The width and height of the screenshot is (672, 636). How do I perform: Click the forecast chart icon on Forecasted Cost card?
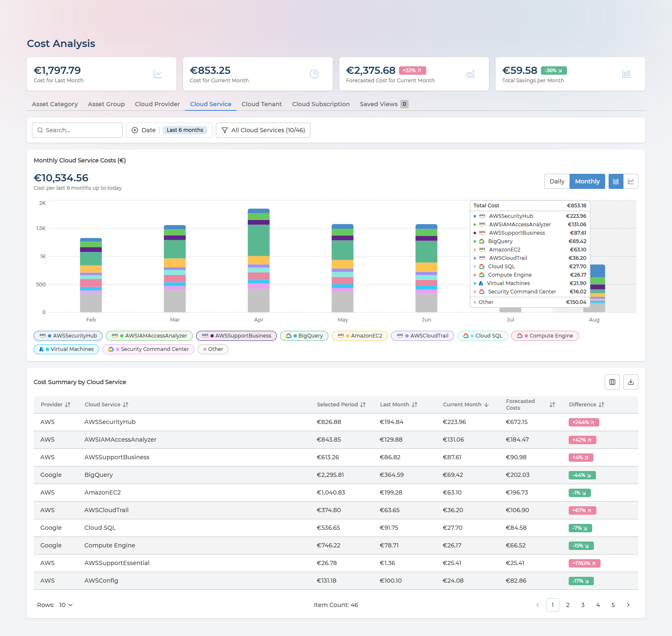click(470, 74)
